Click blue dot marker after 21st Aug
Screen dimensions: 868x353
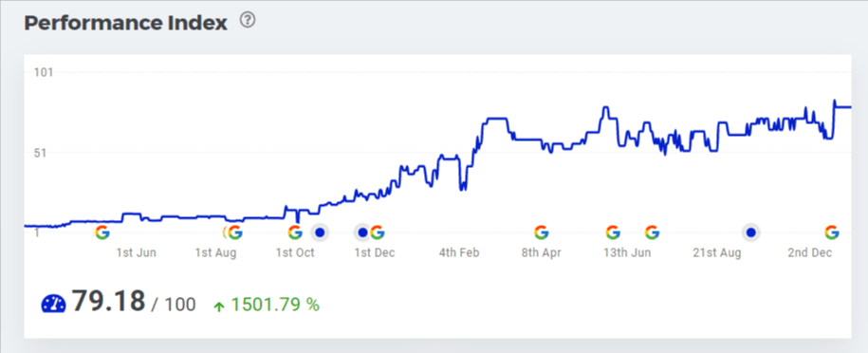click(x=751, y=232)
